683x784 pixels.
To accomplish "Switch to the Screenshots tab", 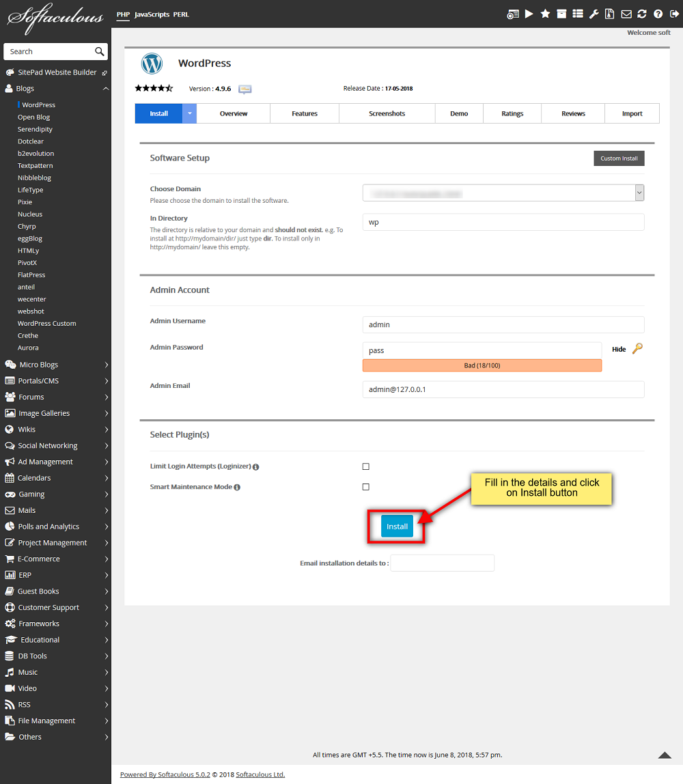I will pos(387,113).
